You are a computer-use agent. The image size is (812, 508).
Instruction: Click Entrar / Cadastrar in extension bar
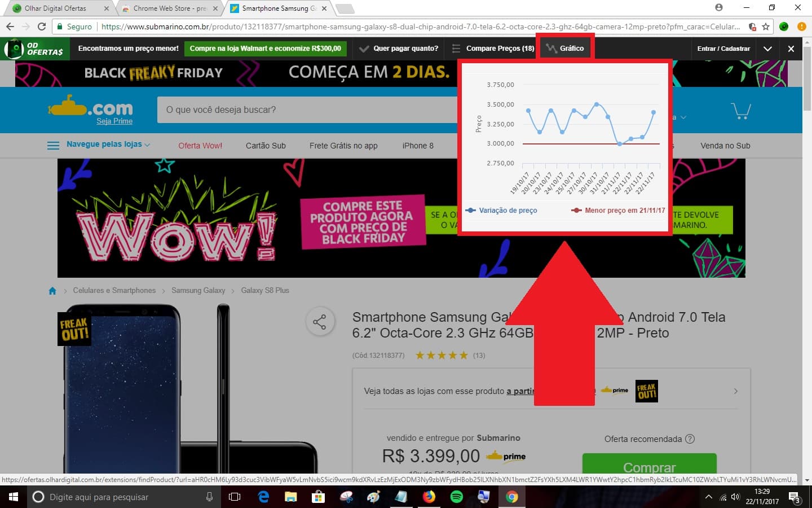723,49
